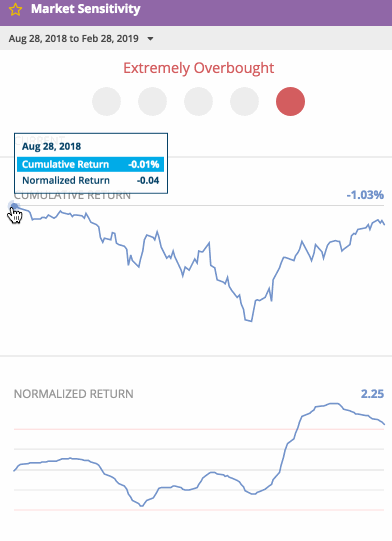The height and width of the screenshot is (541, 392).
Task: Click the NORMALIZED RETURN section label
Action: (74, 394)
